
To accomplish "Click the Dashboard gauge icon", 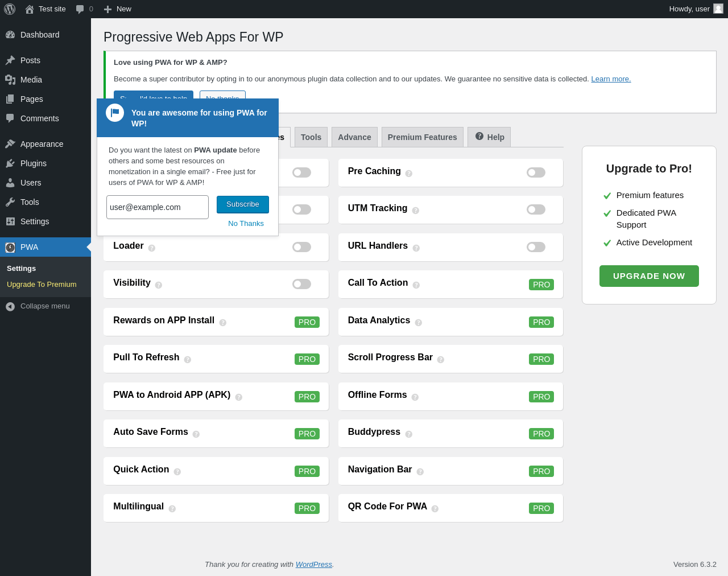I will pyautogui.click(x=10, y=35).
